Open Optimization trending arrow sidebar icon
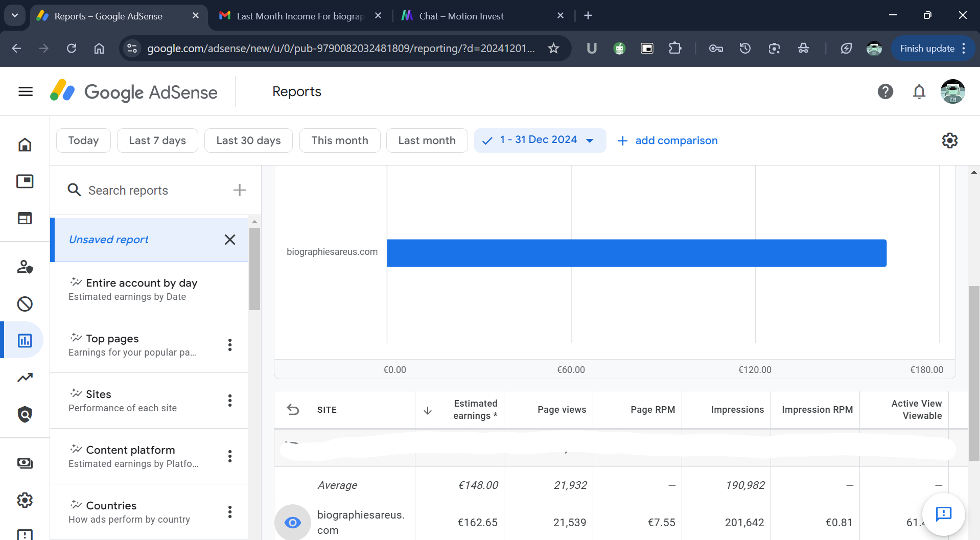980x540 pixels. pyautogui.click(x=25, y=378)
